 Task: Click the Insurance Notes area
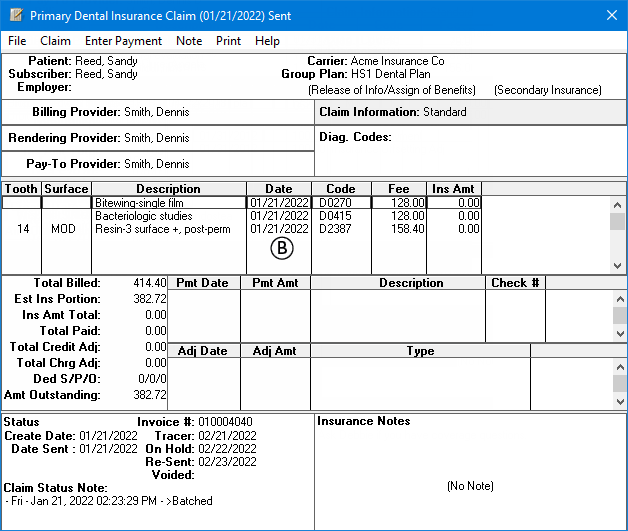point(470,470)
